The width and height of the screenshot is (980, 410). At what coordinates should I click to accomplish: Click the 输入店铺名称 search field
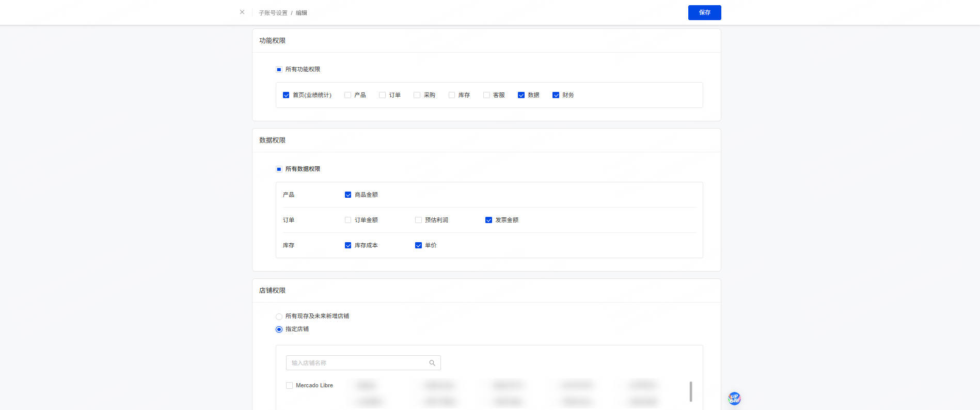pos(363,363)
